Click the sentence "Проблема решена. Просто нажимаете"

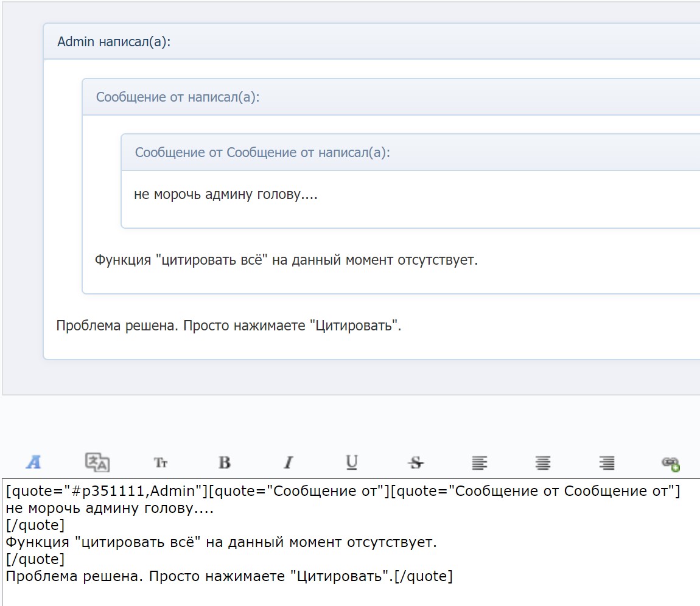click(180, 326)
